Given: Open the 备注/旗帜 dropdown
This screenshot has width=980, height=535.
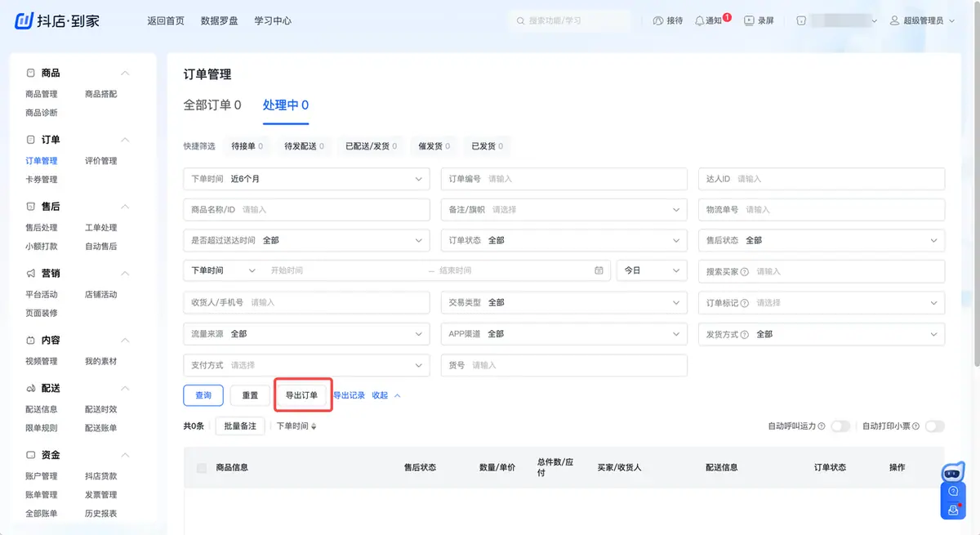Looking at the screenshot, I should coord(563,210).
